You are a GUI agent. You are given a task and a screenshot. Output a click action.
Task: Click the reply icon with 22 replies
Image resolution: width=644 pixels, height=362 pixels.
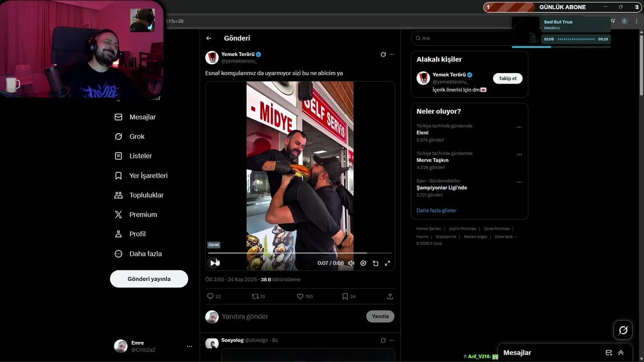[x=214, y=297]
